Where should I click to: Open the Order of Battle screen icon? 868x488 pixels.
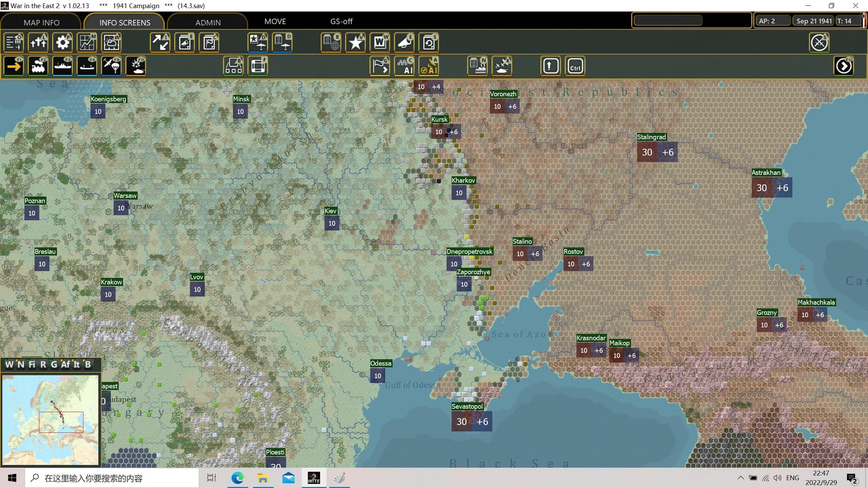pyautogui.click(x=14, y=42)
